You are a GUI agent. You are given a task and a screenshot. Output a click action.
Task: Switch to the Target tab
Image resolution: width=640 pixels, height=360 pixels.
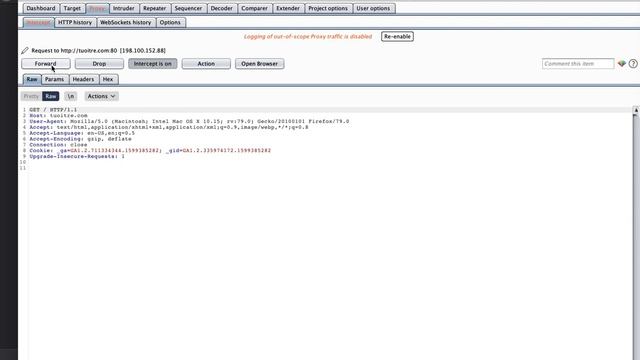point(72,8)
